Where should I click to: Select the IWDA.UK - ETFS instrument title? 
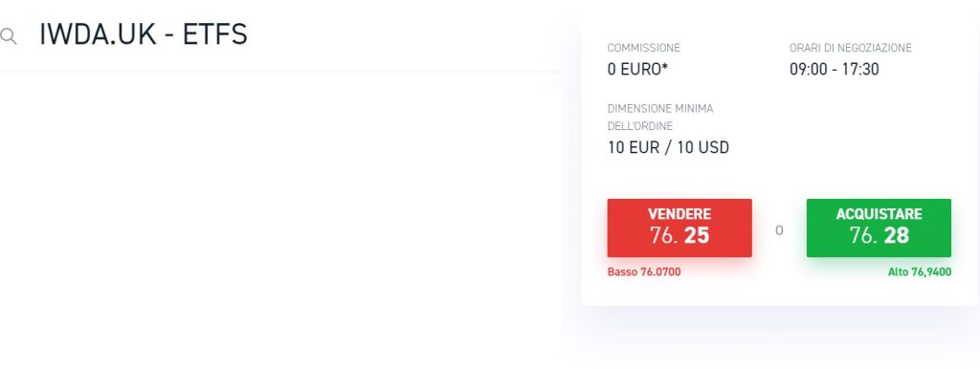coord(144,34)
